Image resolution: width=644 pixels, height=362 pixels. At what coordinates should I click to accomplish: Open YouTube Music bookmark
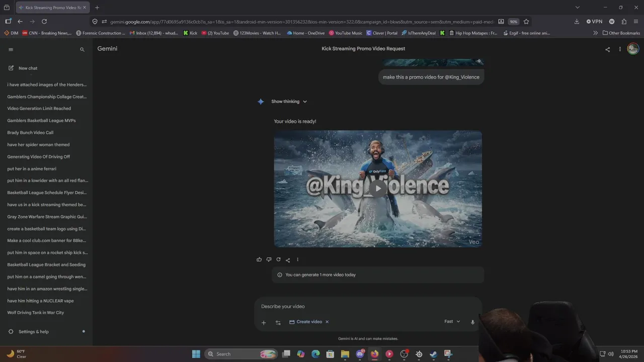[x=346, y=33]
